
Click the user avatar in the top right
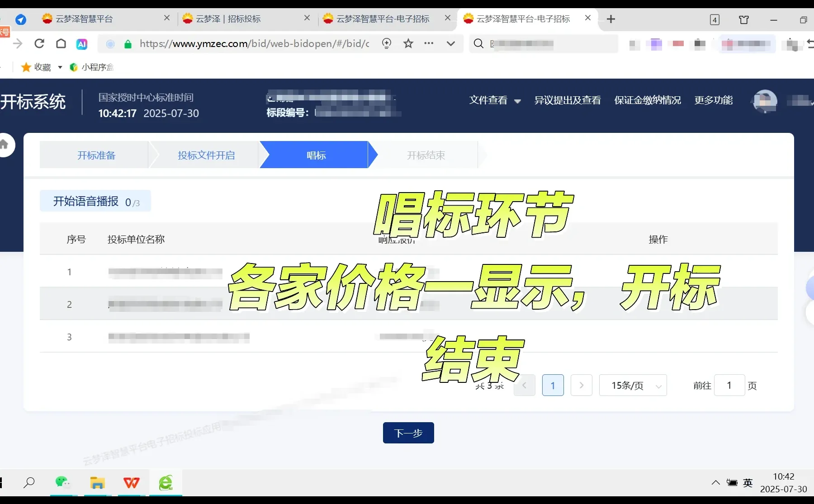764,100
